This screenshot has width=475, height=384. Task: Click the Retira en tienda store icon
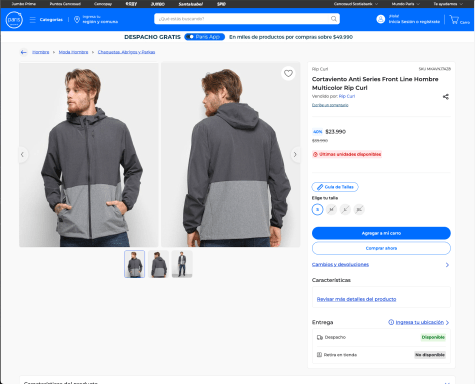tap(319, 355)
